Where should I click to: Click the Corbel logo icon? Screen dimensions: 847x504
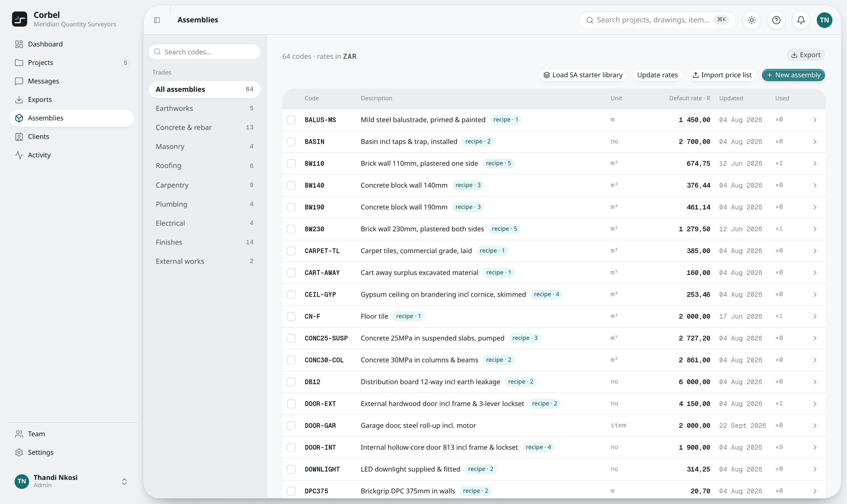pyautogui.click(x=19, y=19)
